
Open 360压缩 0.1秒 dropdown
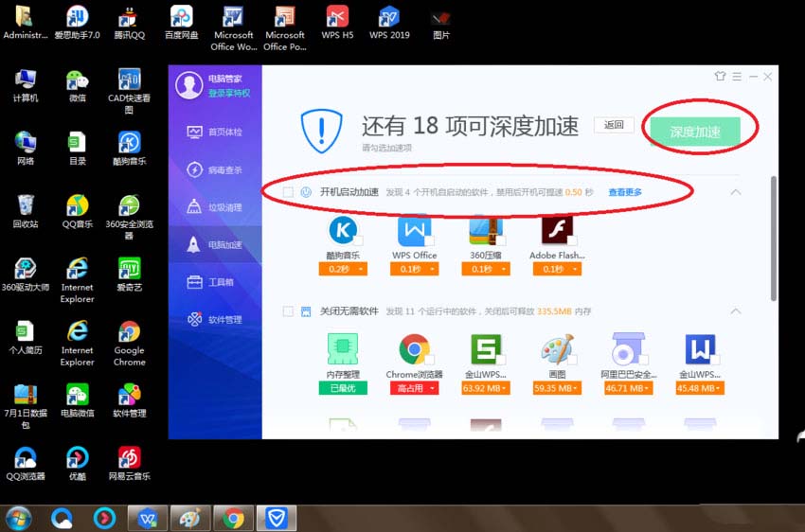point(486,270)
